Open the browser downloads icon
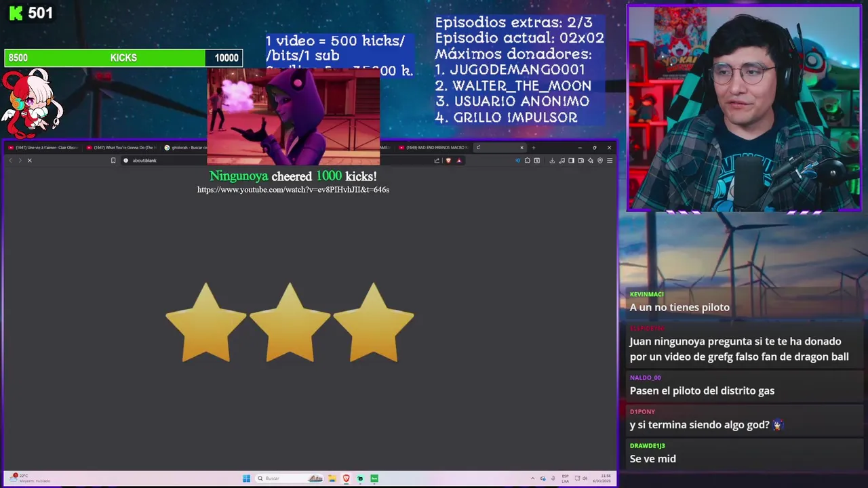The image size is (868, 488). tap(552, 161)
